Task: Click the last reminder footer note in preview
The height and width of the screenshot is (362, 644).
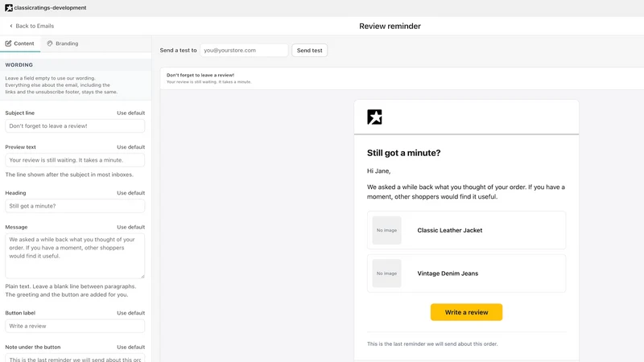Action: (432, 344)
